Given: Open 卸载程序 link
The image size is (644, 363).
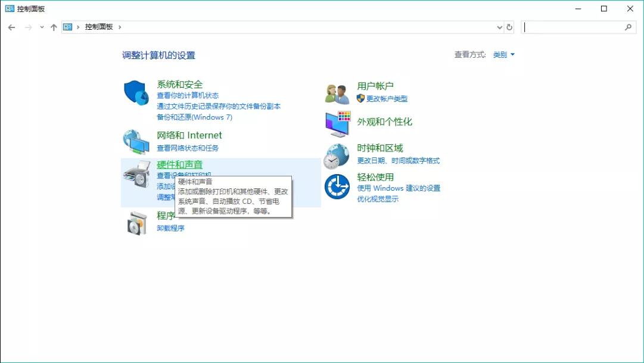Looking at the screenshot, I should click(x=170, y=228).
